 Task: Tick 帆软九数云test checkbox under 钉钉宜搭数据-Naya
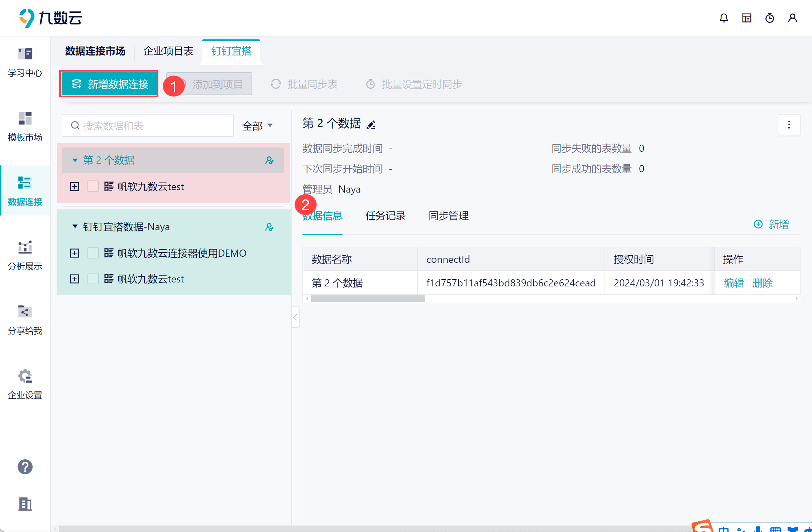(x=93, y=279)
